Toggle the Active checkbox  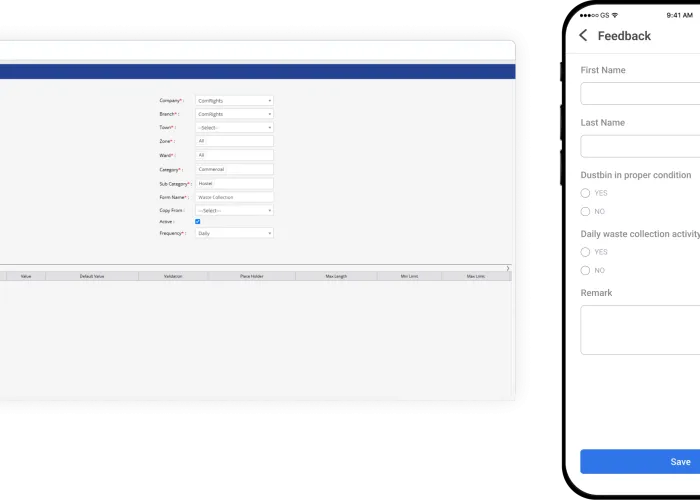pos(198,222)
